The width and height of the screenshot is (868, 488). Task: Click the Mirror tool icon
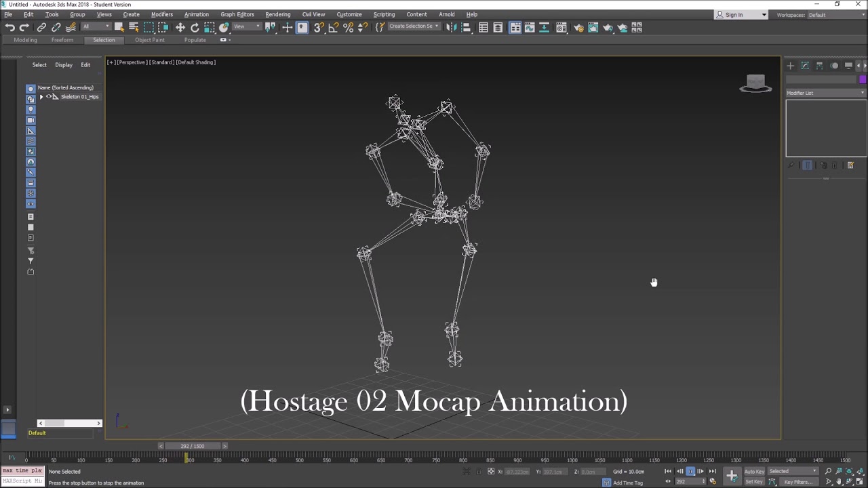coord(452,27)
